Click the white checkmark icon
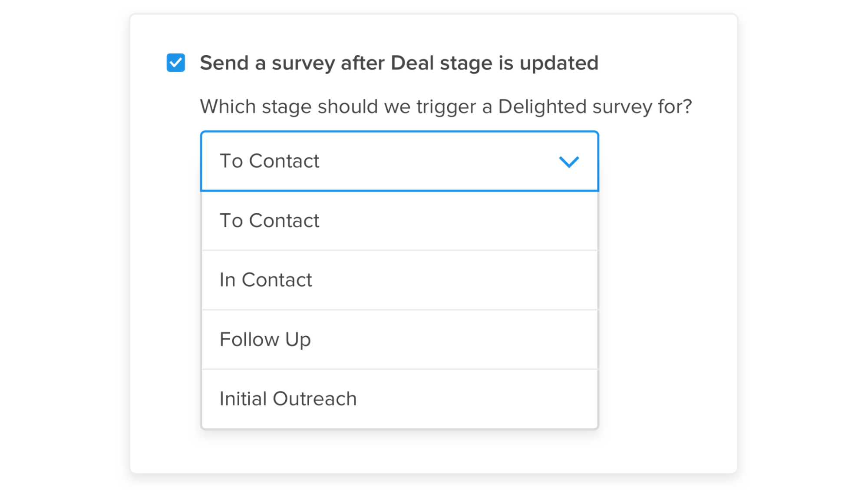This screenshot has width=868, height=504. pos(176,63)
